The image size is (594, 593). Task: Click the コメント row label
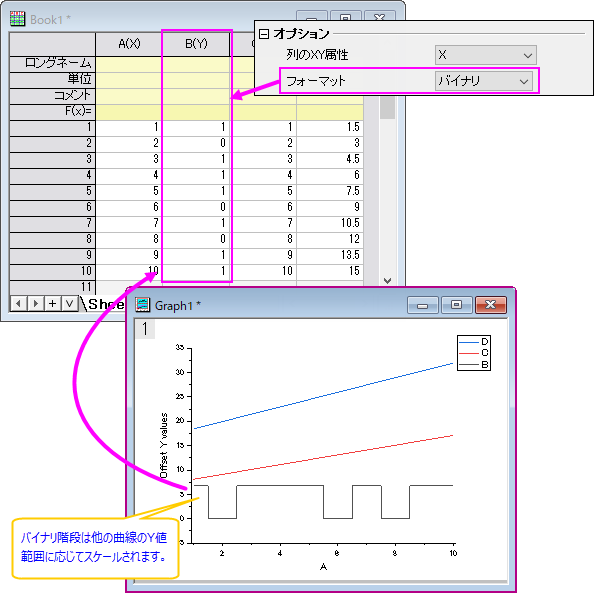point(52,96)
